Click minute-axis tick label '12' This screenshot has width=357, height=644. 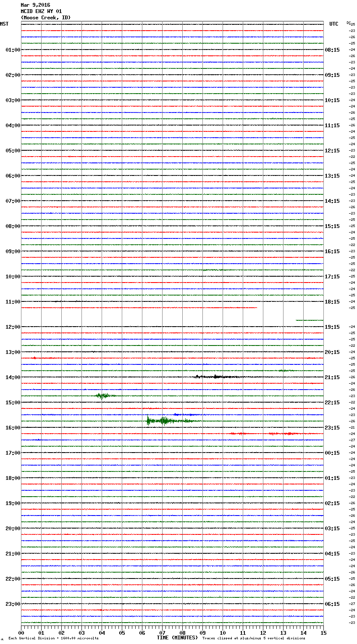click(263, 633)
